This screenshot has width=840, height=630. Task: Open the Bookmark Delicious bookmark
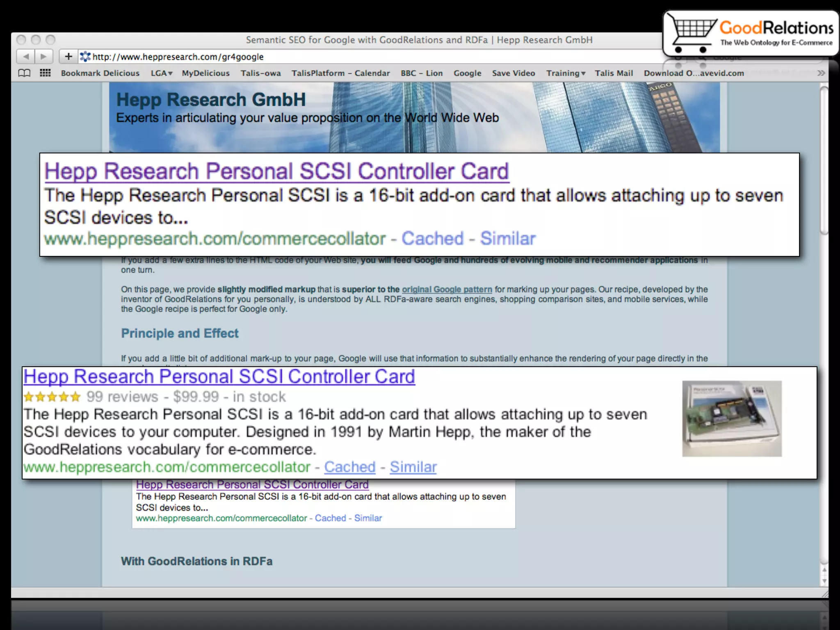[x=100, y=73]
